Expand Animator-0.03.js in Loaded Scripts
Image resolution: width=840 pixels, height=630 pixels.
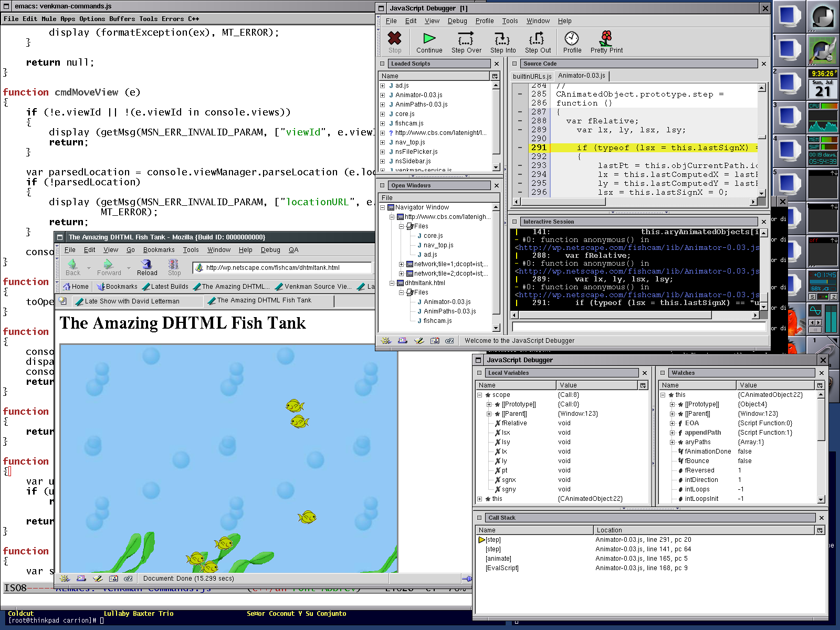(x=383, y=95)
